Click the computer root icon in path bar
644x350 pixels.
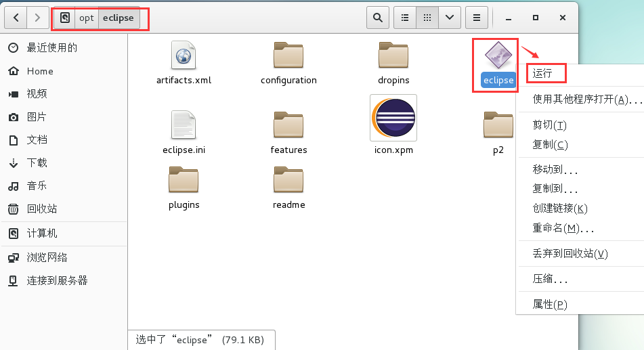(x=65, y=18)
